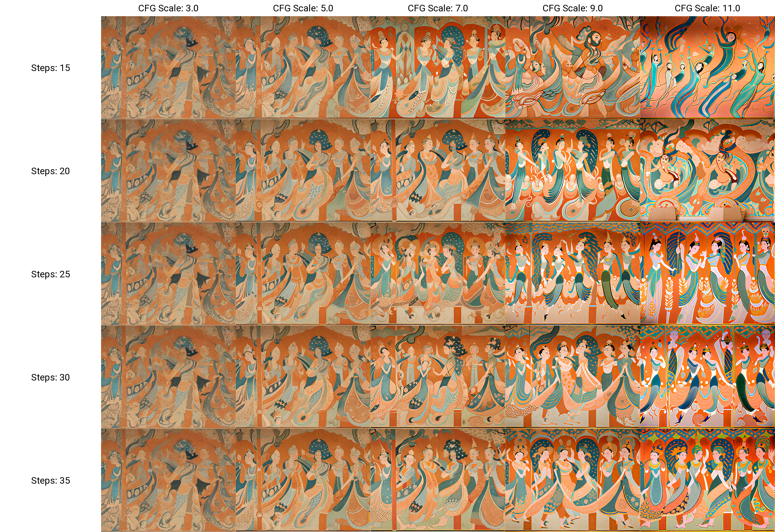Click the Steps: 35 row label
The height and width of the screenshot is (532, 775).
tap(50, 481)
